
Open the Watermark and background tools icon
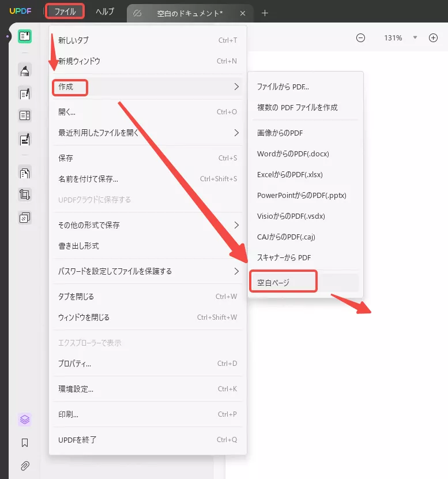click(x=25, y=218)
